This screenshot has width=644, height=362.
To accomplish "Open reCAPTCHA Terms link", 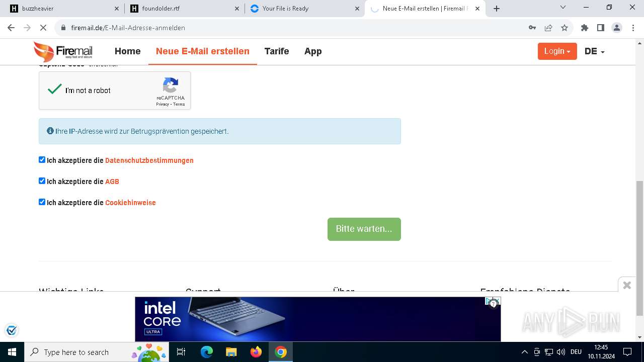I will [x=179, y=104].
